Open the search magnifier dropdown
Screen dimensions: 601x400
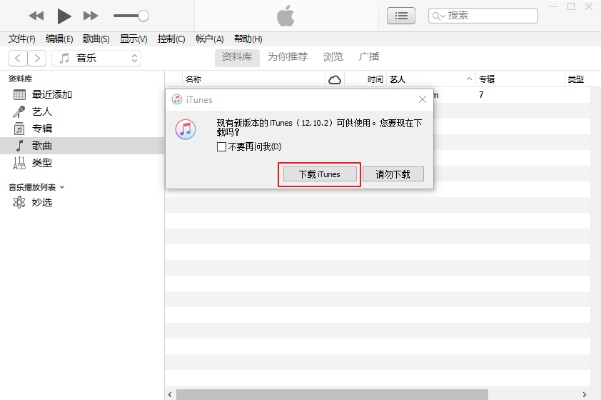[x=439, y=16]
